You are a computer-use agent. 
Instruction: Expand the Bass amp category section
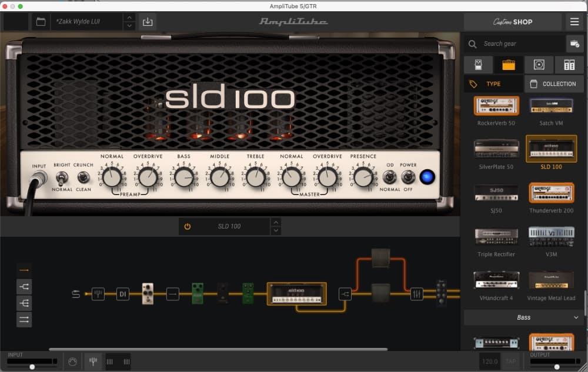point(524,317)
